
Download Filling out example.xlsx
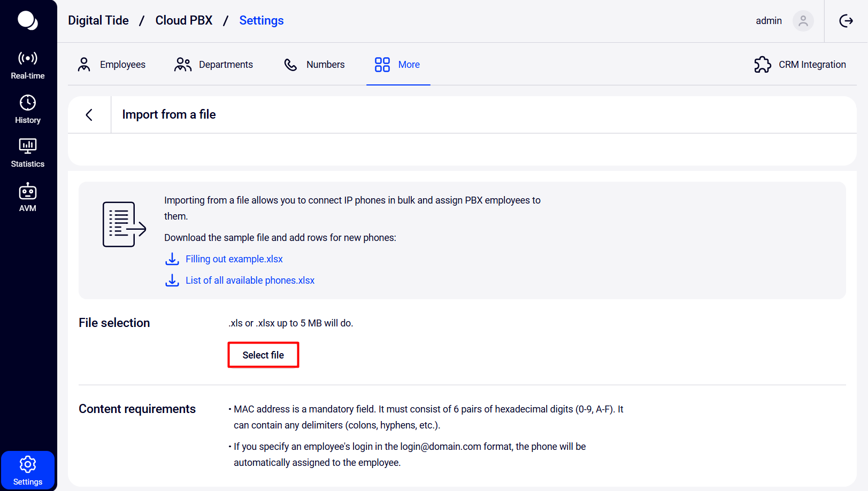tap(234, 259)
